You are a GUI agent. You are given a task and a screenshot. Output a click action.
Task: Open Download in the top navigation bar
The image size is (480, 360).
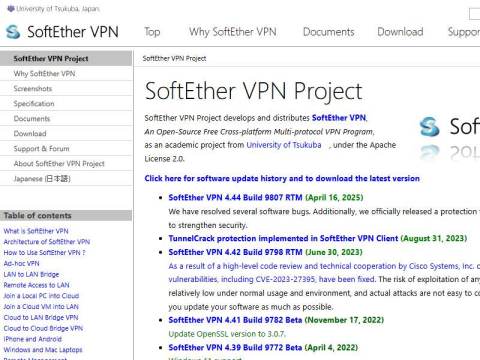coord(400,32)
